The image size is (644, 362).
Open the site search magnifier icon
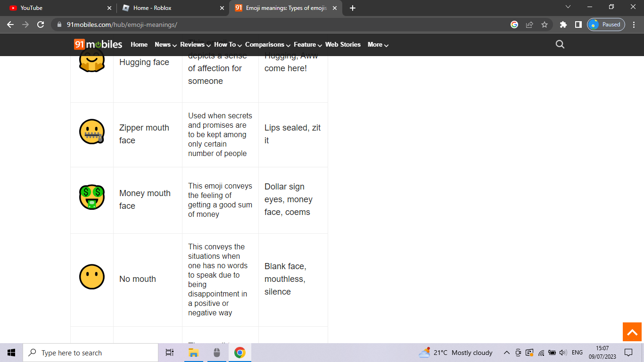pos(560,44)
